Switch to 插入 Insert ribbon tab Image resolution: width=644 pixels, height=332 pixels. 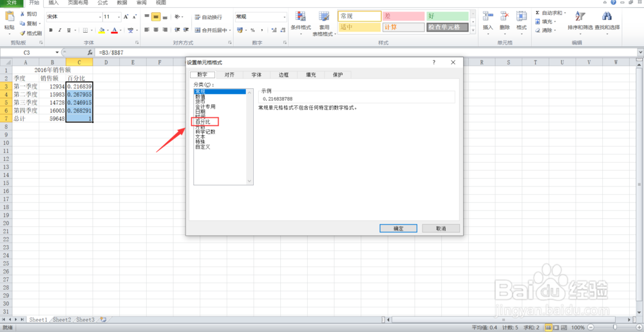[53, 3]
